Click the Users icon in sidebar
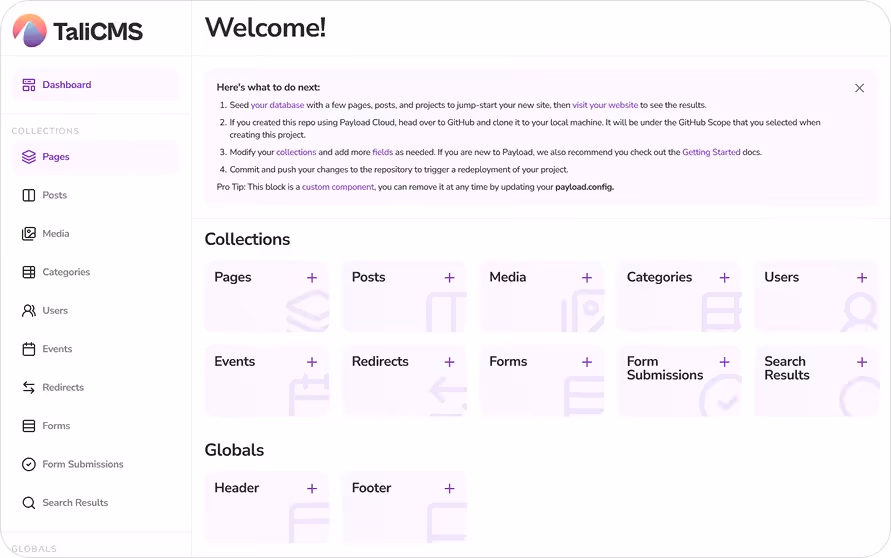Image resolution: width=891 pixels, height=558 pixels. tap(28, 310)
